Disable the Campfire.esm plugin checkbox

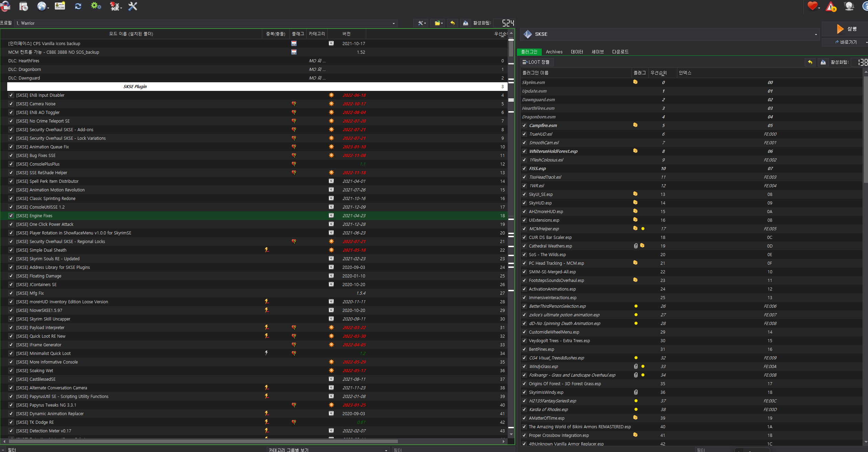[x=524, y=126]
